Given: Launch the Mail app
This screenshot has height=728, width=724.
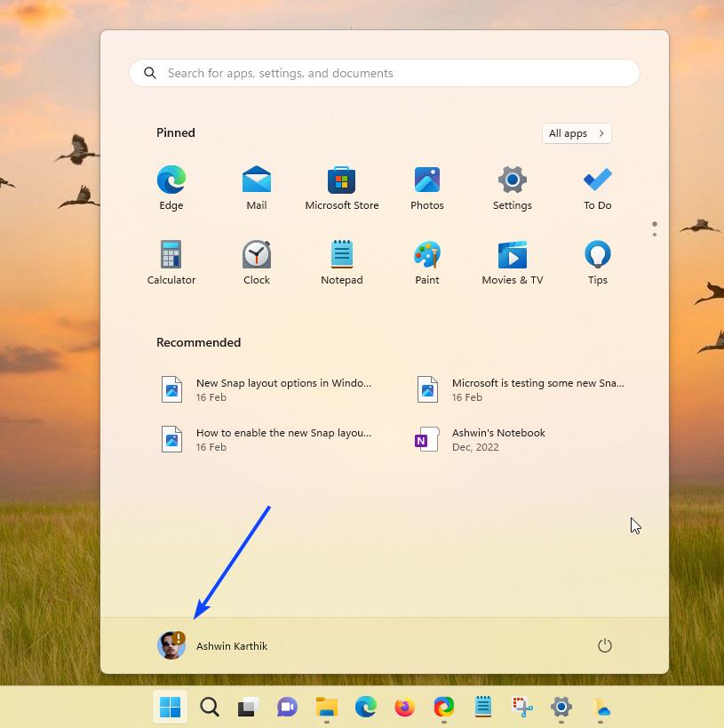Looking at the screenshot, I should point(257,187).
